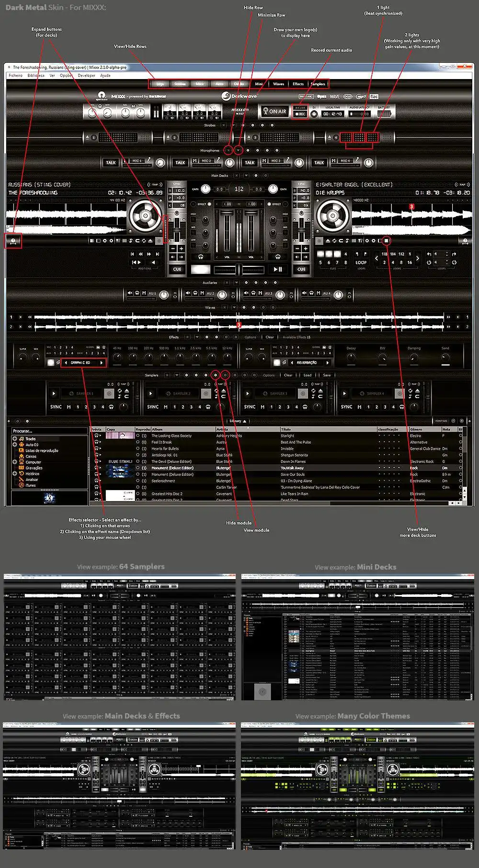Toggle SYNC on Sampler 4
This screenshot has width=479, height=868.
coord(347,407)
